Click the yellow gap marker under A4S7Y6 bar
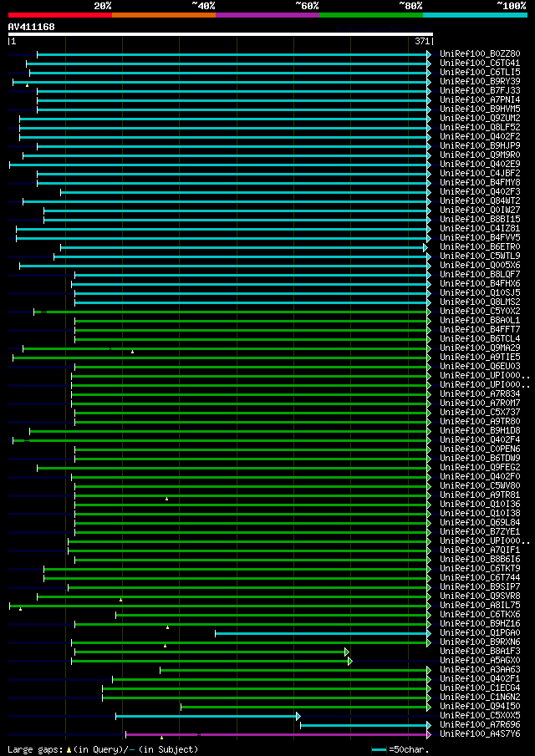This screenshot has height=756, width=535. click(161, 738)
